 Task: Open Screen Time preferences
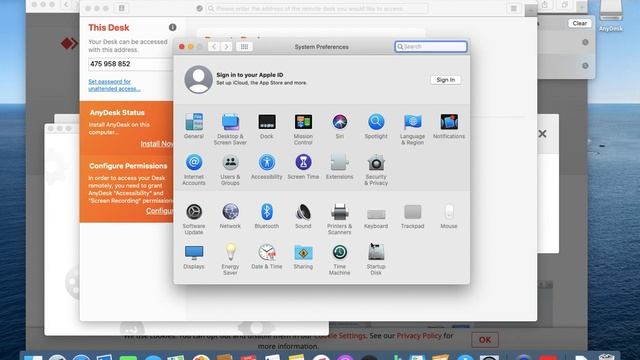[303, 167]
